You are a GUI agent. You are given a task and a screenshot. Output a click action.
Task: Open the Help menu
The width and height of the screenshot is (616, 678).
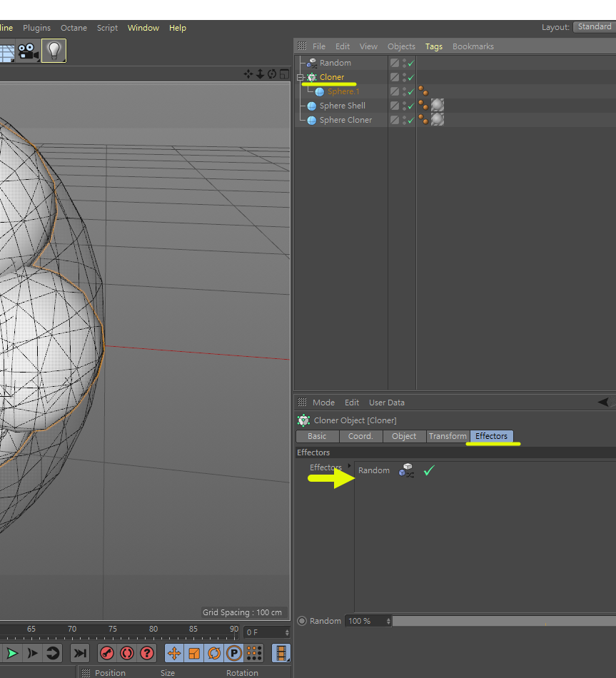tap(177, 28)
